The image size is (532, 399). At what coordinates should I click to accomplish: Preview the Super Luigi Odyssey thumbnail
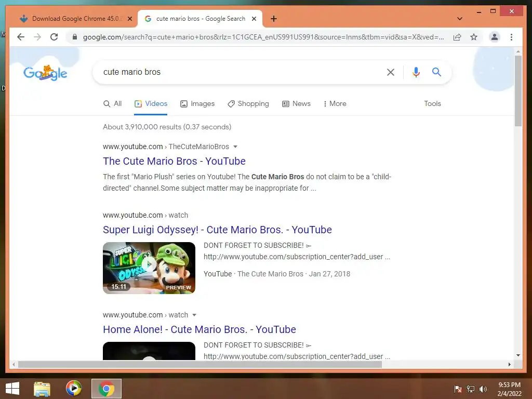[149, 268]
